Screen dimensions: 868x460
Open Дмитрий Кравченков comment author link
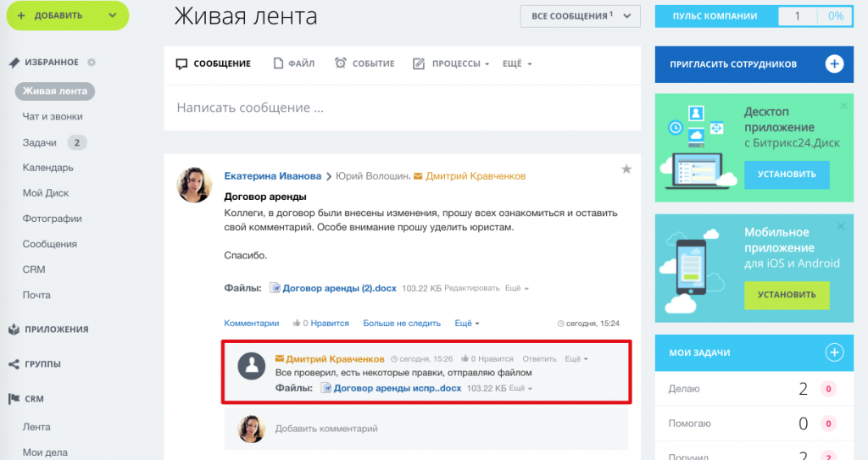335,358
